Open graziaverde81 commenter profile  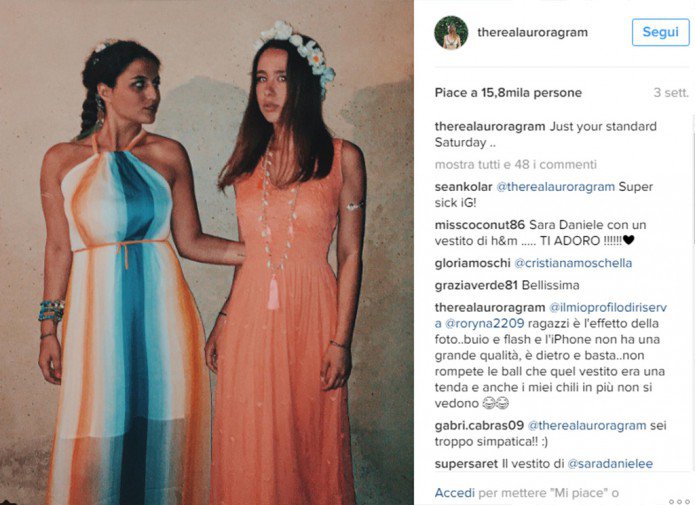tap(476, 285)
